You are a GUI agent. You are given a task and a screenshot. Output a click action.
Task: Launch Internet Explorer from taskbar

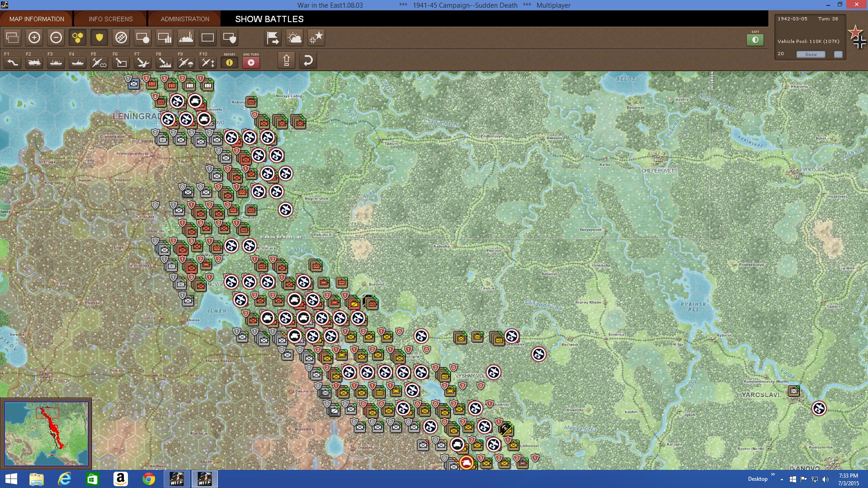point(65,479)
